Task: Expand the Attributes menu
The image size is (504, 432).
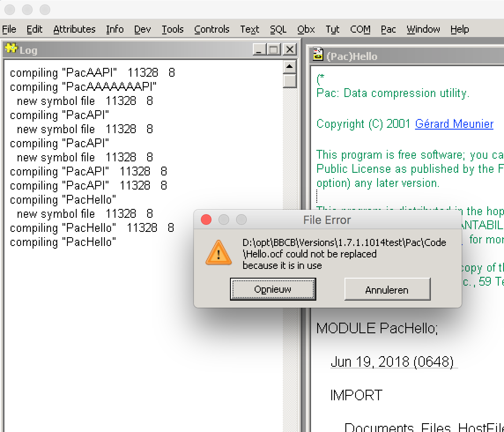Action: 74,30
